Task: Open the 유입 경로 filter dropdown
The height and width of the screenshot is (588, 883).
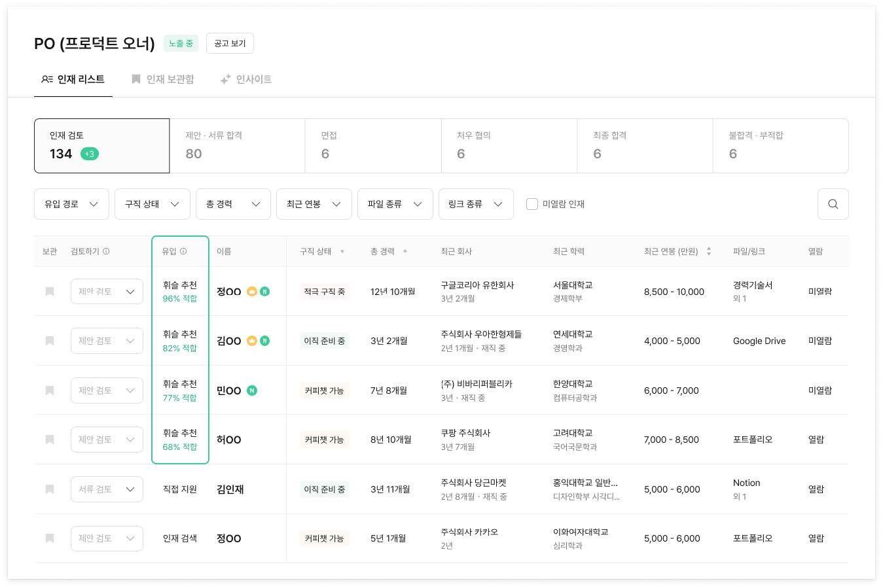Action: click(71, 204)
